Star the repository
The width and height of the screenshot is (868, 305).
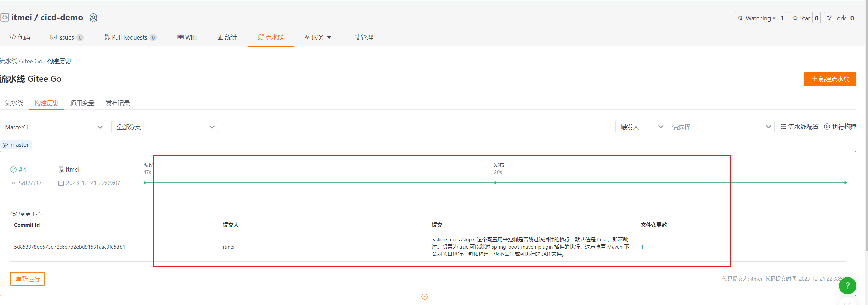click(x=801, y=18)
